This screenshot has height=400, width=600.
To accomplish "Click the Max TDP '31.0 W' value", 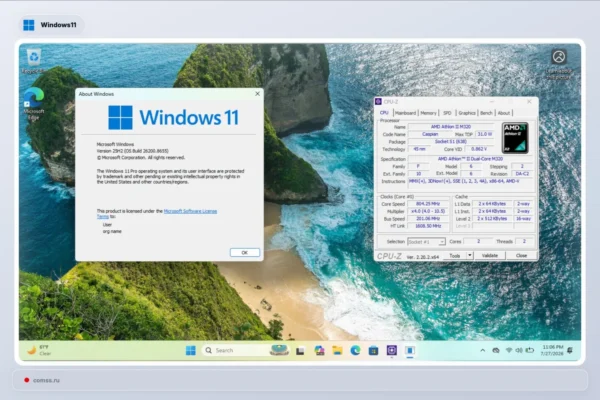I will point(485,134).
